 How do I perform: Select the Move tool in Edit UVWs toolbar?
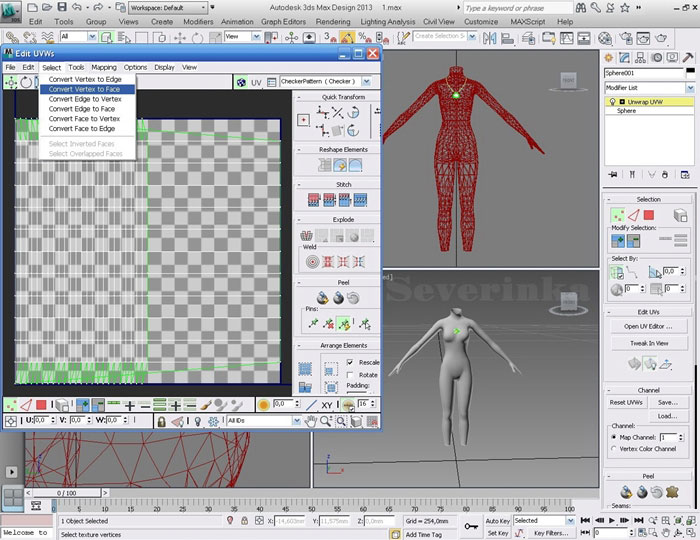click(x=11, y=82)
